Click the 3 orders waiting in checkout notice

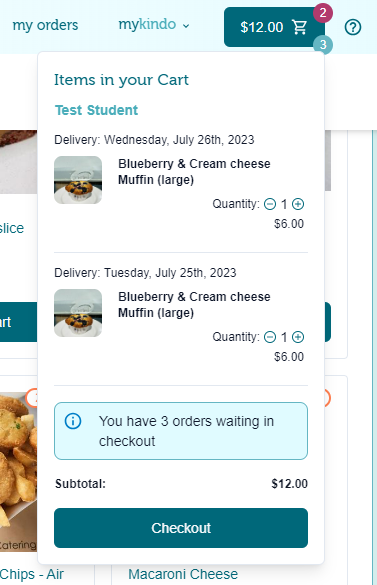[x=181, y=431]
